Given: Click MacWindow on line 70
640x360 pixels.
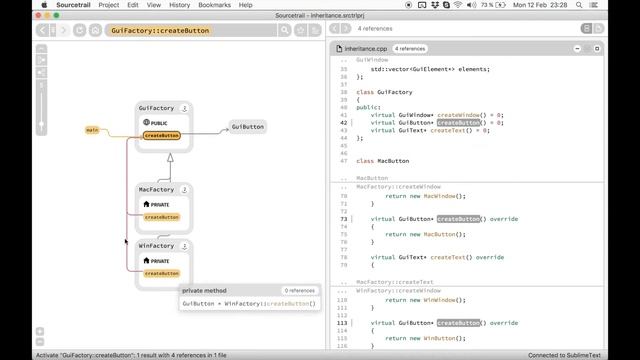Looking at the screenshot, I should pos(439,196).
